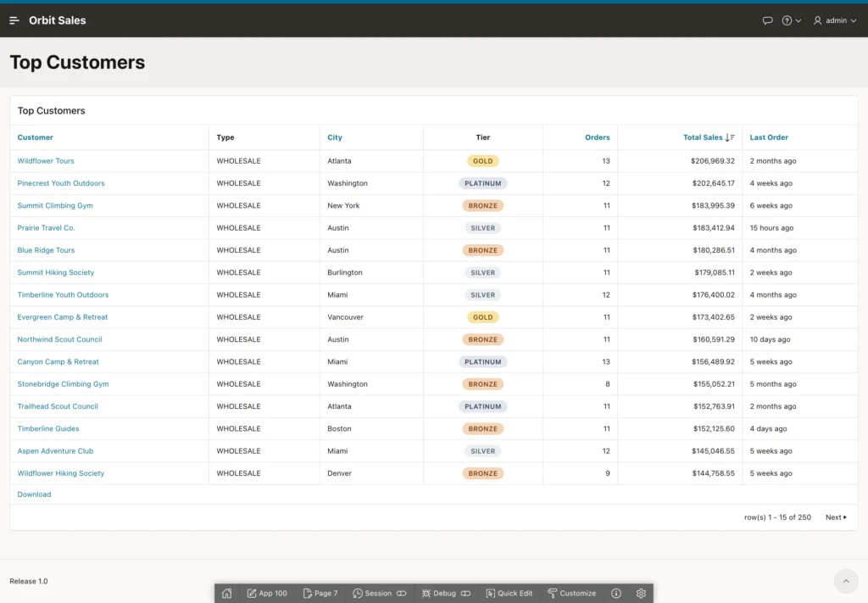The width and height of the screenshot is (868, 603).
Task: Click the '4 days ago' last order cell
Action: (x=768, y=428)
